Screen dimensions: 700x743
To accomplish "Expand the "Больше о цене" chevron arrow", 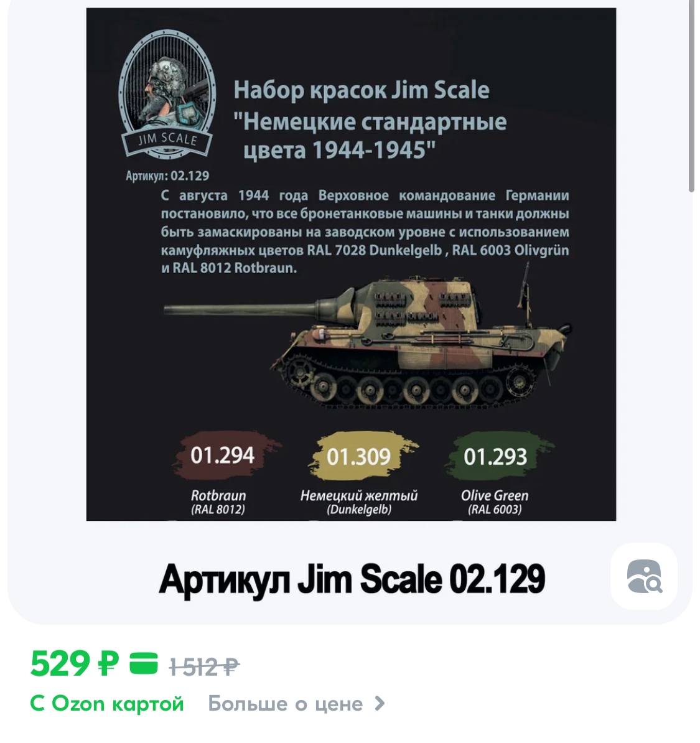I will pyautogui.click(x=380, y=704).
